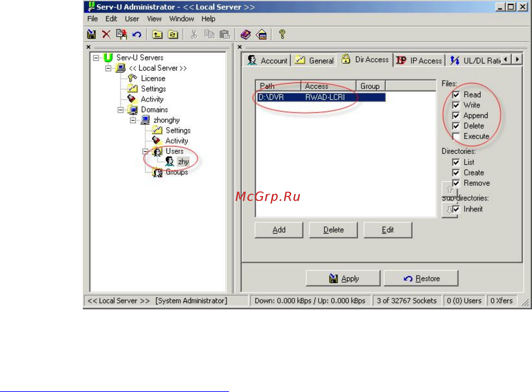Screen dimensions: 532x392
Task: Click the Edit button below the list
Action: click(x=388, y=230)
